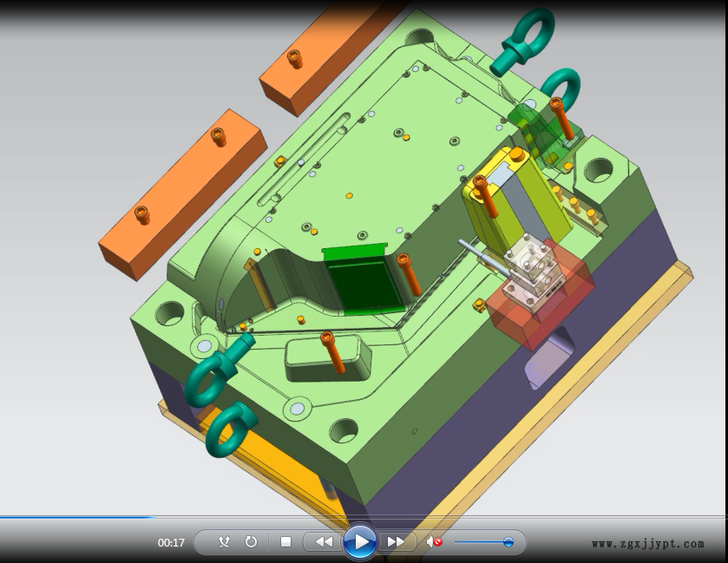Viewport: 728px width, 563px height.
Task: Click the blue seek progress bar
Action: pyautogui.click(x=78, y=518)
